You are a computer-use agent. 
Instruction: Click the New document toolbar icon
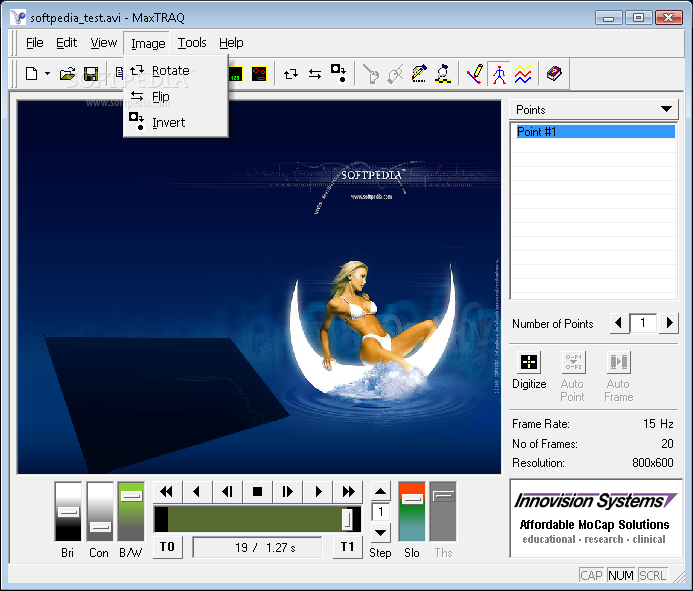[31, 73]
